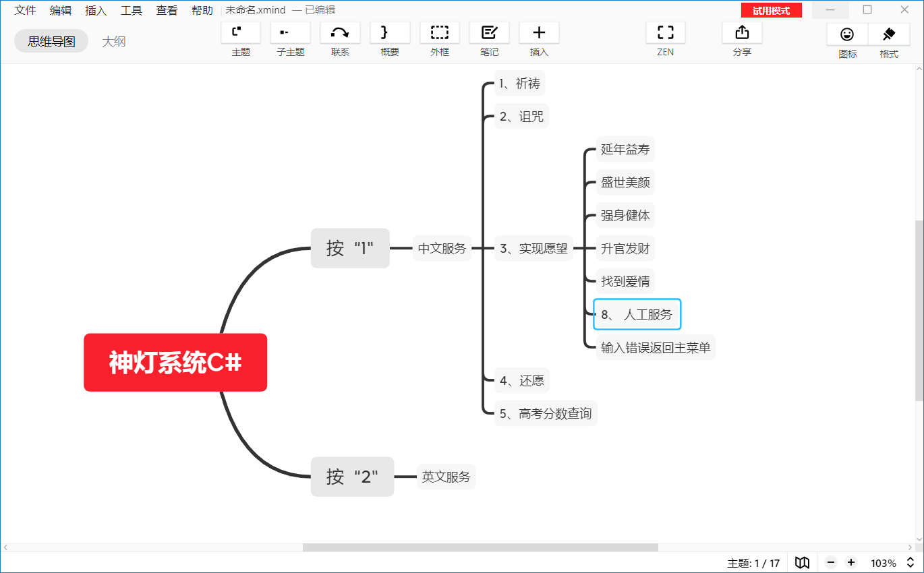Open the 插入 plus toolbar button

539,32
